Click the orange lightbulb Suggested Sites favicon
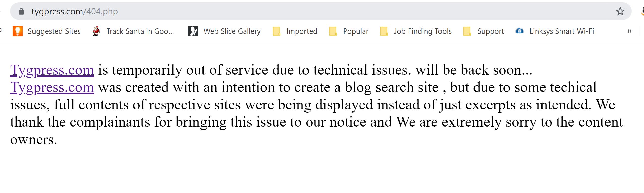The width and height of the screenshot is (644, 193). click(x=18, y=31)
